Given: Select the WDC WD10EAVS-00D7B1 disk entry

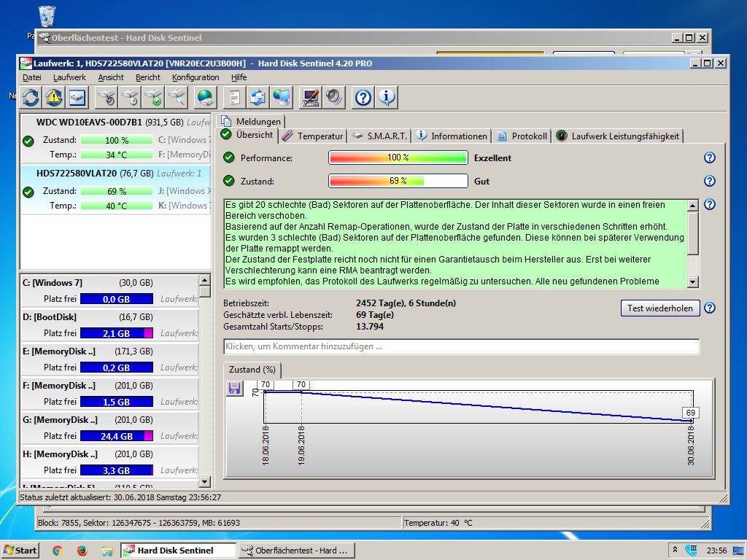Looking at the screenshot, I should click(x=115, y=138).
